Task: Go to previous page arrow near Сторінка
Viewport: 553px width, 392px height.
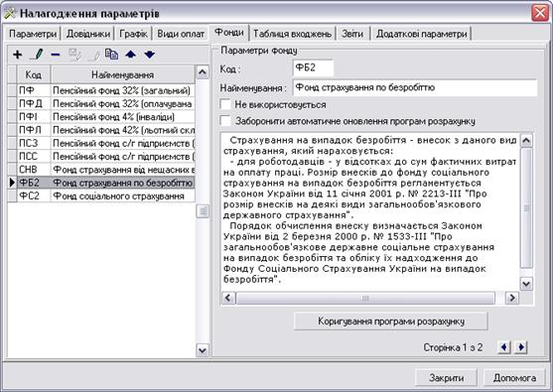Action: tap(504, 347)
